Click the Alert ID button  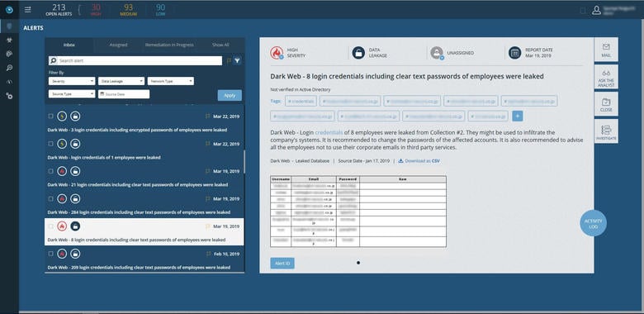[282, 264]
